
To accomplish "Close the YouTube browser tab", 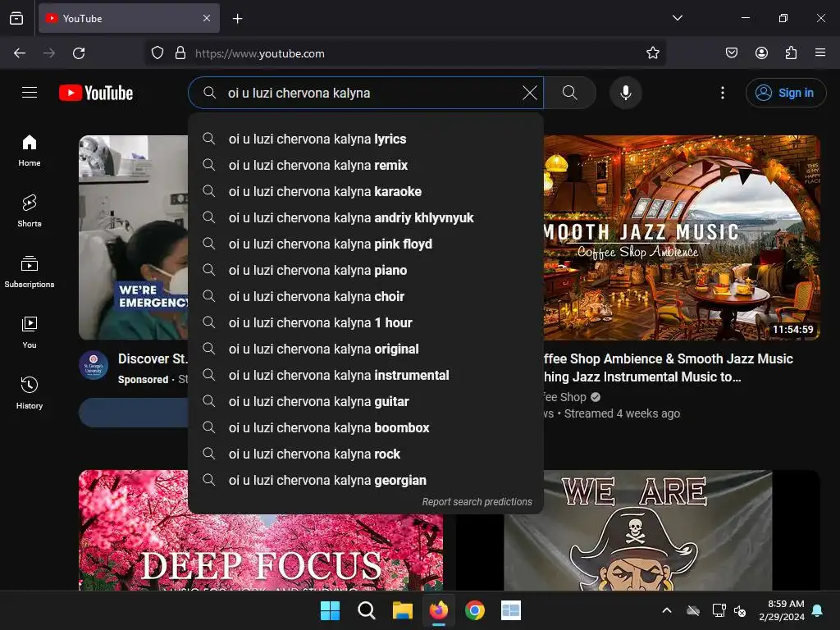I will (x=207, y=18).
